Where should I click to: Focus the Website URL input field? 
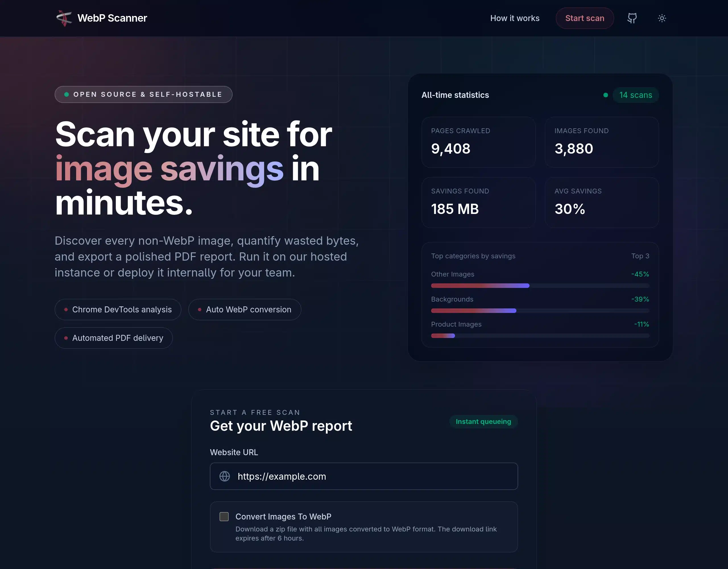[x=364, y=476]
